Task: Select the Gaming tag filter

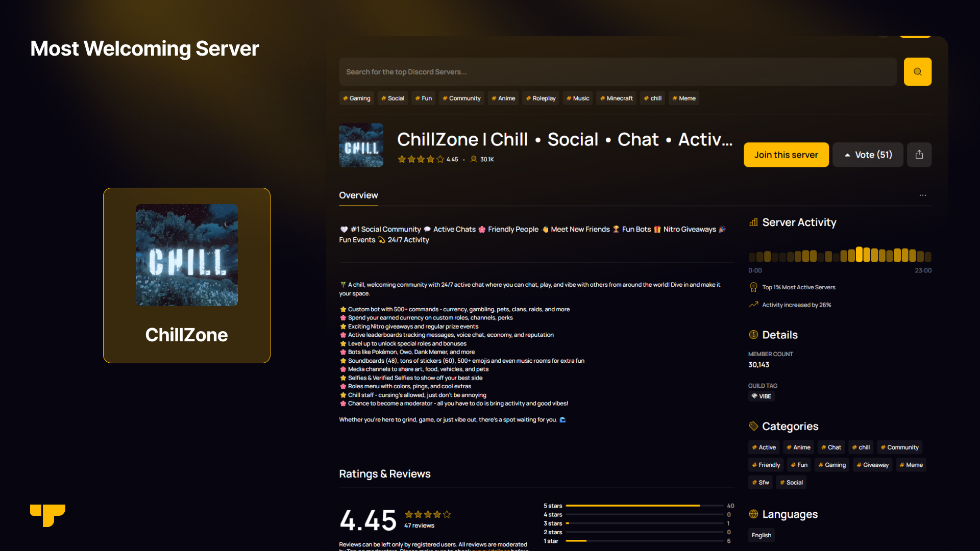Action: pyautogui.click(x=356, y=98)
